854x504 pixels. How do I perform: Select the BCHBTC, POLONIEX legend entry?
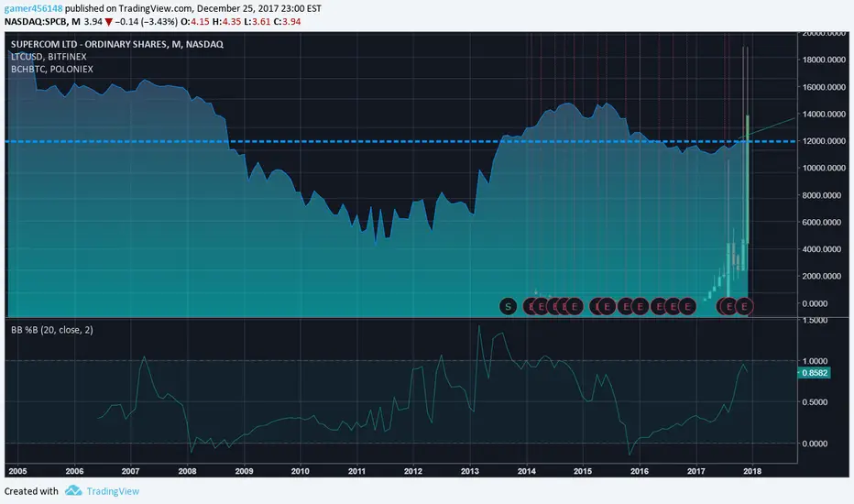tap(51, 70)
